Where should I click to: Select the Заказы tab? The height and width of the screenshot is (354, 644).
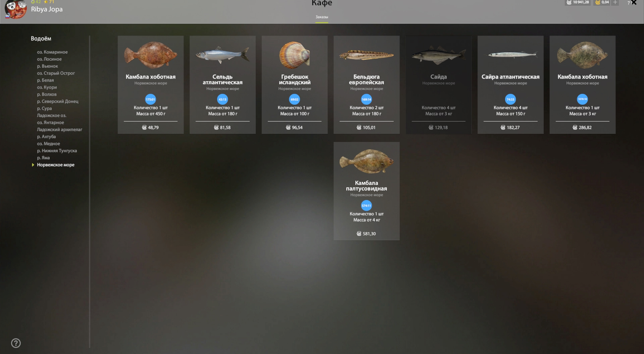point(322,17)
